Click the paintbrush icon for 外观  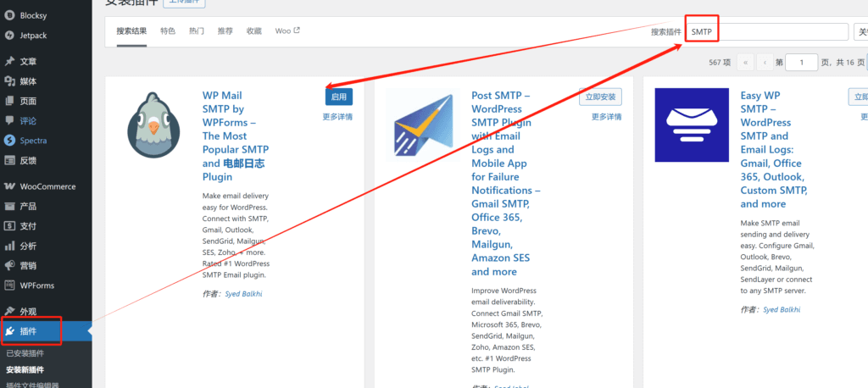tap(9, 311)
